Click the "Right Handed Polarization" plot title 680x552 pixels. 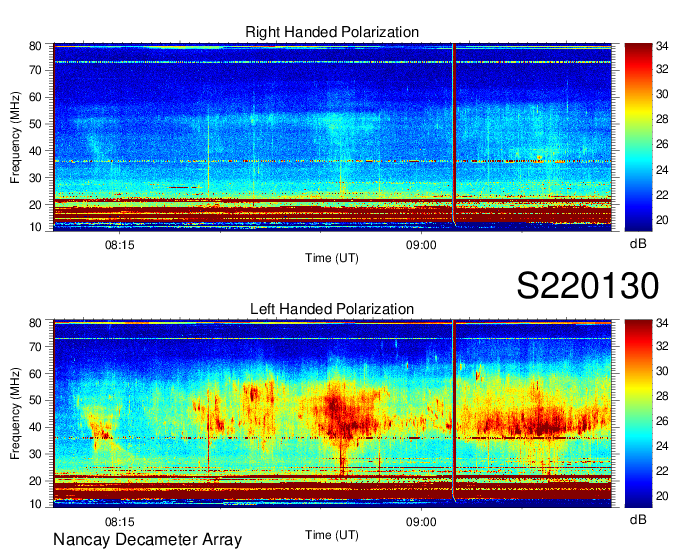pos(332,32)
